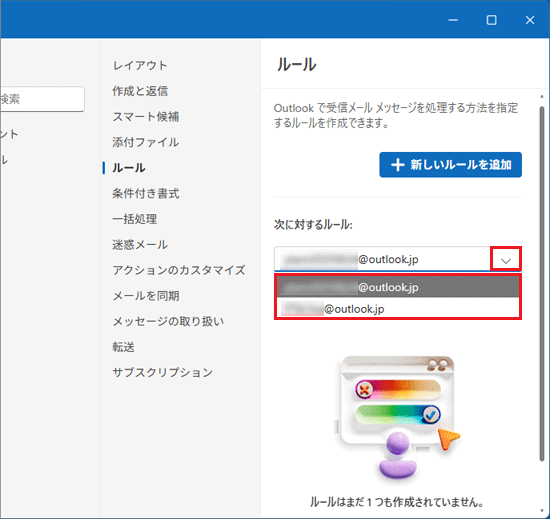The height and width of the screenshot is (519, 550).
Task: Expand the account dropdown chevron
Action: point(505,260)
